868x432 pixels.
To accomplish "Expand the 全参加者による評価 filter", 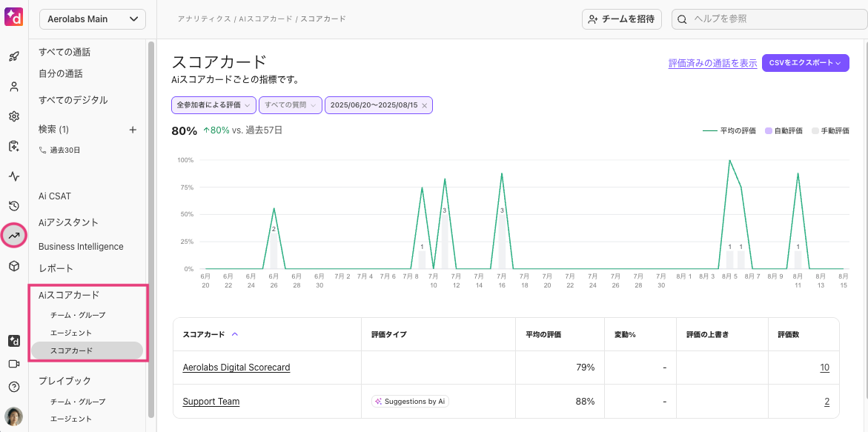I will pyautogui.click(x=213, y=105).
